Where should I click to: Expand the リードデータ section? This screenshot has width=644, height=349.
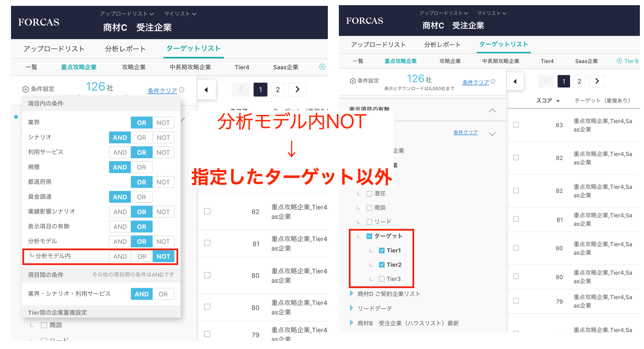352,308
